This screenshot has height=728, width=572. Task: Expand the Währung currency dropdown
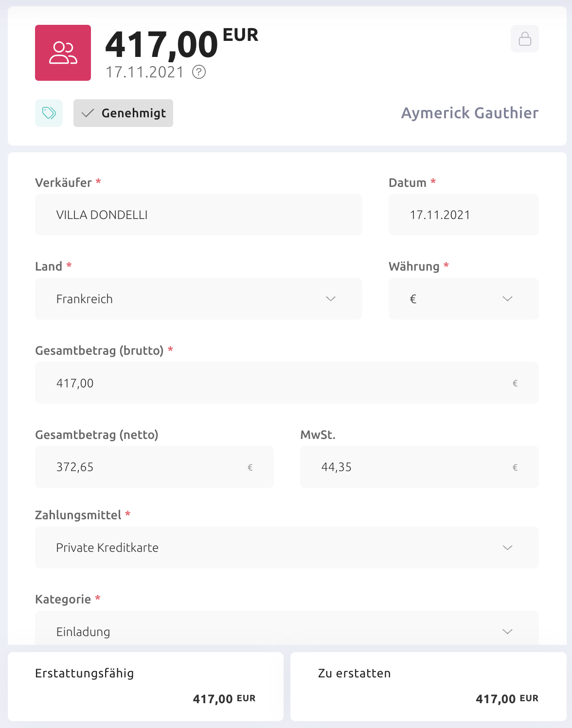coord(464,299)
